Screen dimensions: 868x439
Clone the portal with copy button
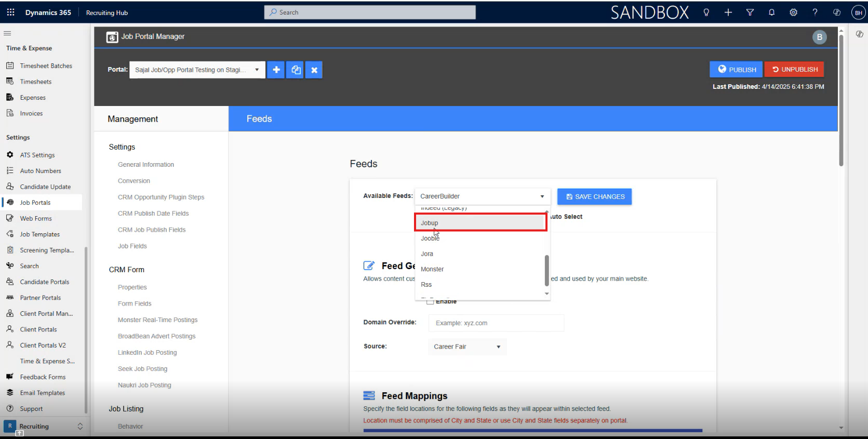(x=296, y=70)
